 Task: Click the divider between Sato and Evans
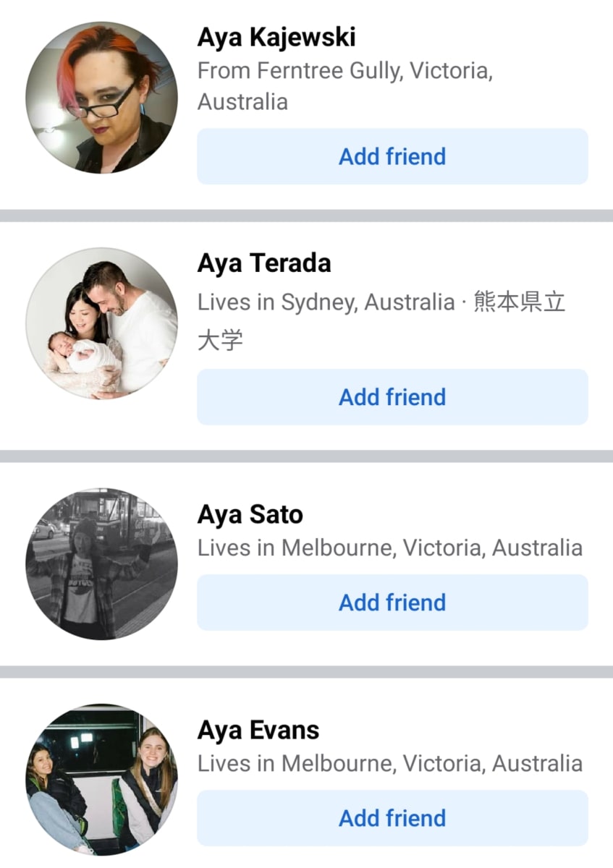306,672
